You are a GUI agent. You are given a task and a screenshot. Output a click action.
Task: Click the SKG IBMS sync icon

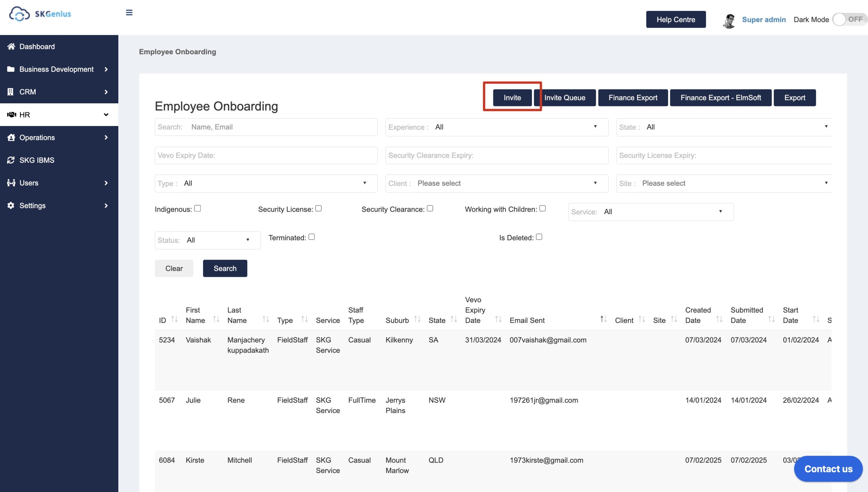point(11,160)
